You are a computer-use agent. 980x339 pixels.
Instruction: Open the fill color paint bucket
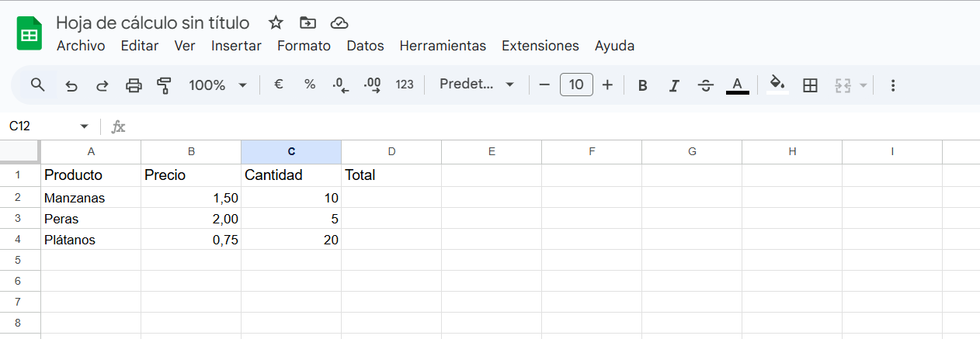[777, 84]
